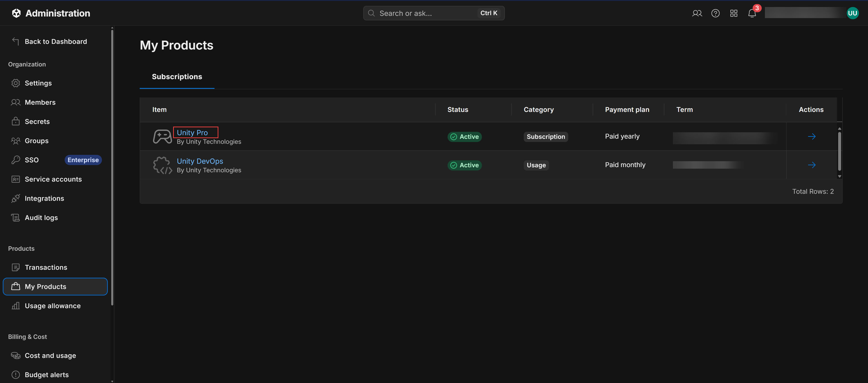Open the Unity Pro product link
This screenshot has height=383, width=868.
(192, 132)
